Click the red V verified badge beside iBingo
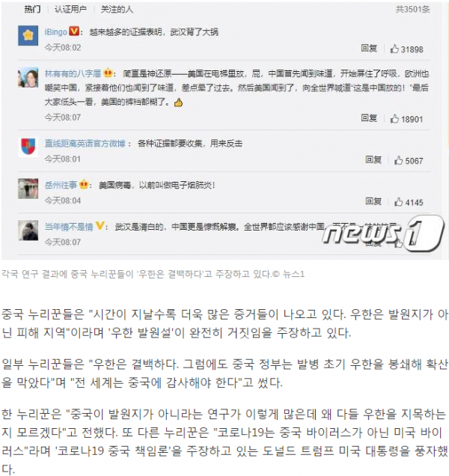Screen dimensions: 449x476 [x=74, y=31]
